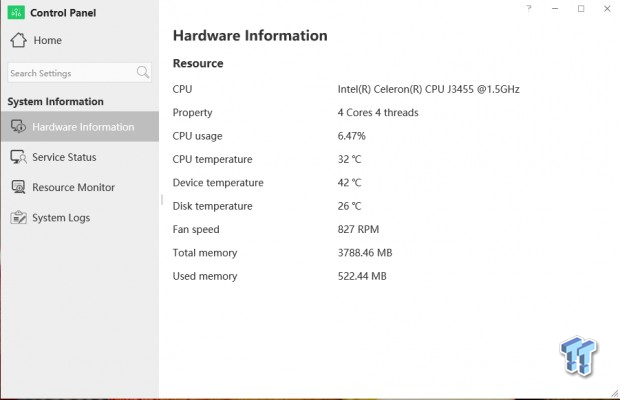Image resolution: width=620 pixels, height=400 pixels.
Task: Click the sidebar splitter handle
Action: [162, 200]
